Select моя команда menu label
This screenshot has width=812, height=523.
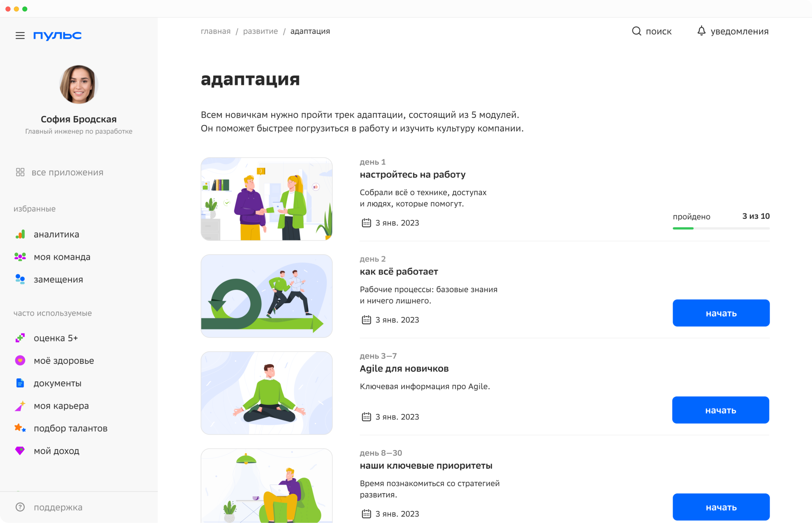click(62, 257)
